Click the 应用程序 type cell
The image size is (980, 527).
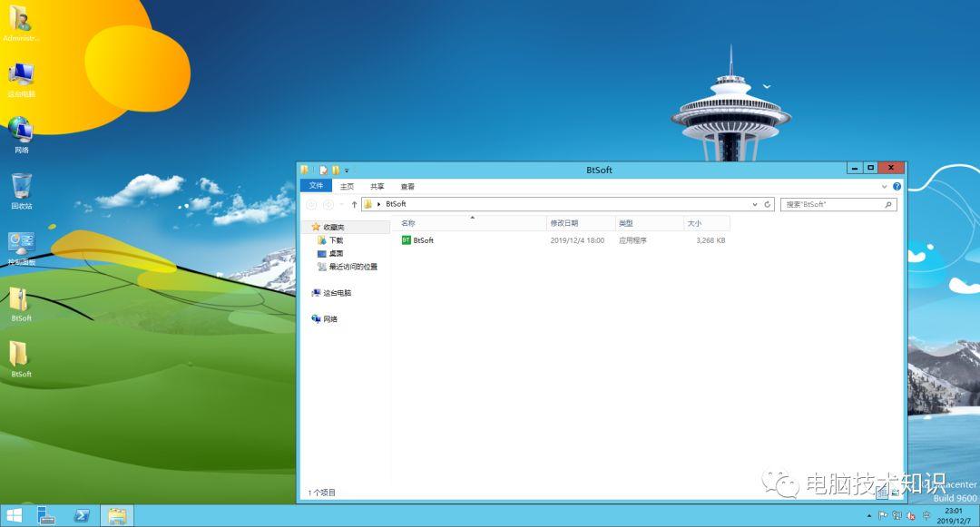coord(632,240)
